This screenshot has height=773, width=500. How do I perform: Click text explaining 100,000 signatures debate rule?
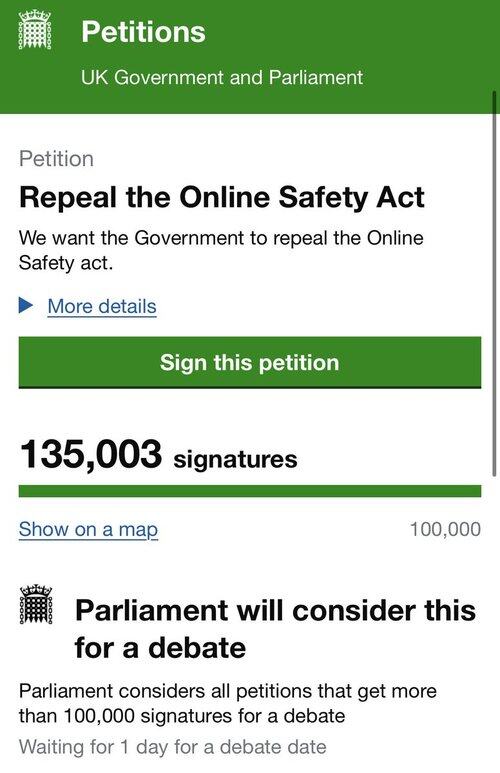point(228,703)
